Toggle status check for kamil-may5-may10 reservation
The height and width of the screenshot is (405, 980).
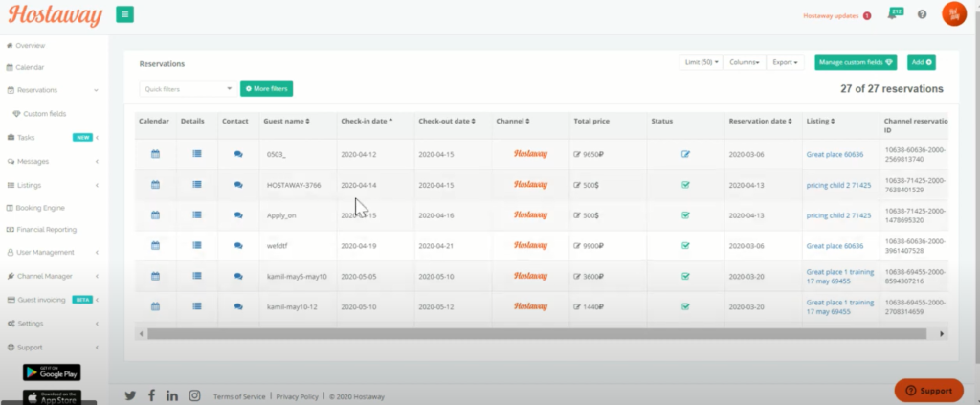pos(685,277)
